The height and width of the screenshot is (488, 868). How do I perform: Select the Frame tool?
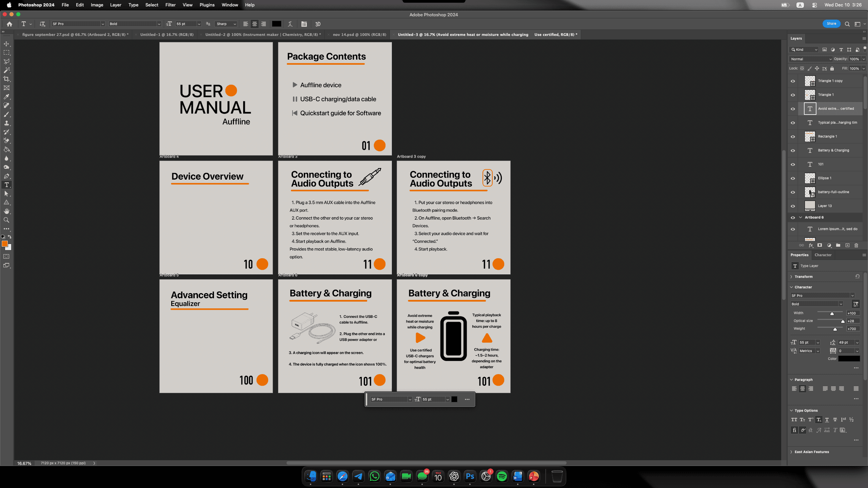click(x=6, y=88)
